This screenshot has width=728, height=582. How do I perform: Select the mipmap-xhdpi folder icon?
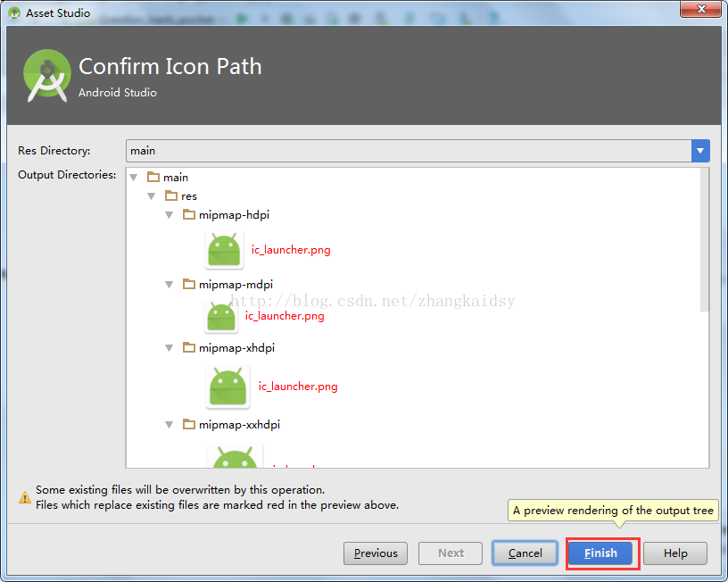(189, 347)
